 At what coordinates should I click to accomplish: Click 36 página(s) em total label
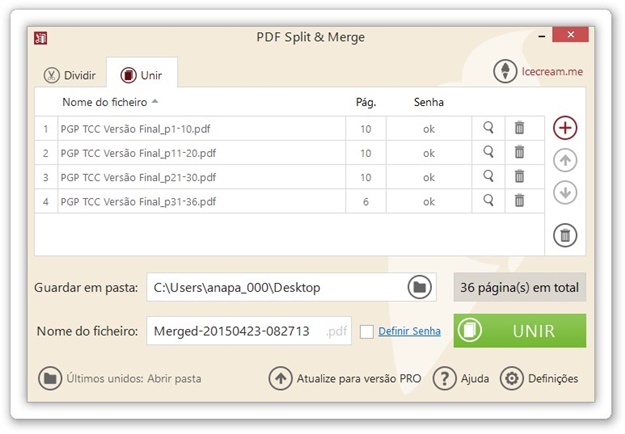point(520,287)
